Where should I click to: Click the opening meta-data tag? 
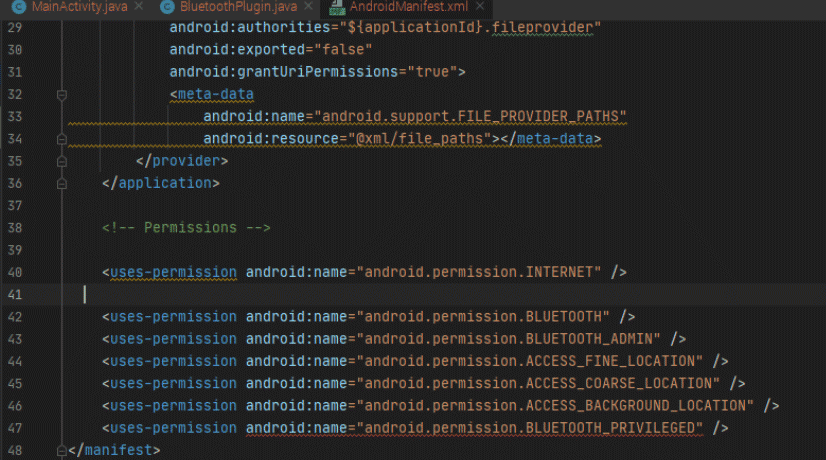[212, 94]
